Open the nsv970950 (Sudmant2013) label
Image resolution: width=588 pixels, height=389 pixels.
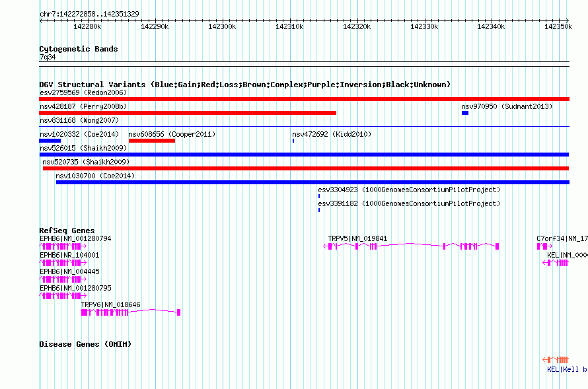507,106
